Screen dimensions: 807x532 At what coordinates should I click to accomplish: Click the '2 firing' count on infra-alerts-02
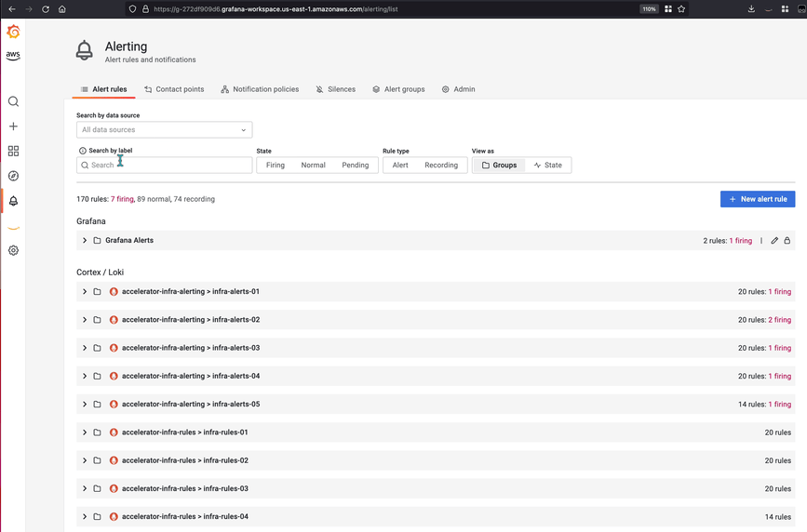(x=780, y=320)
